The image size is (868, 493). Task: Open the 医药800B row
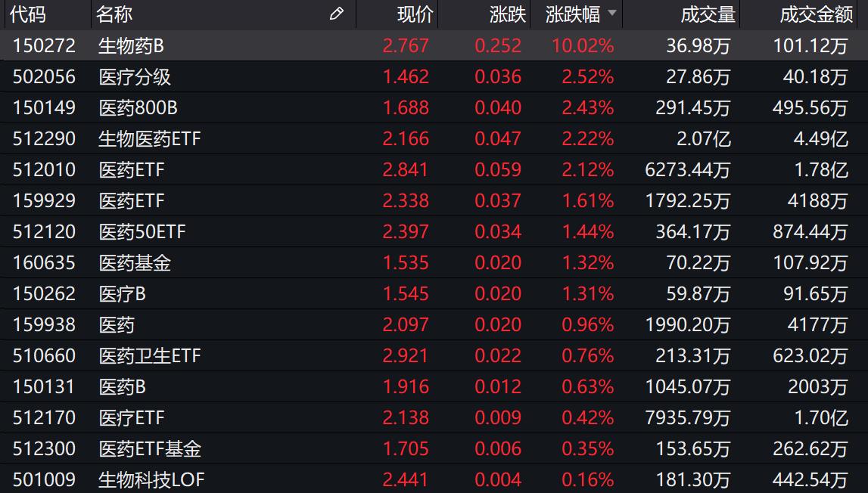pos(434,107)
